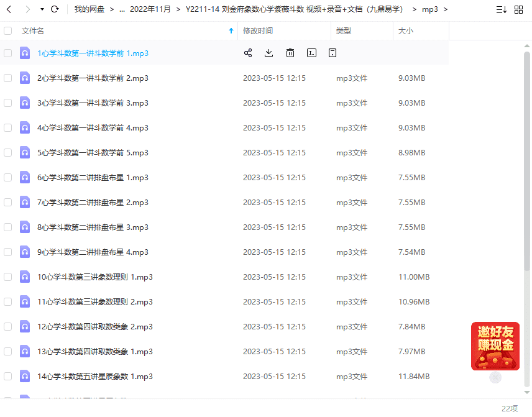Switch to grid view layout
This screenshot has width=532, height=417.
[518, 9]
